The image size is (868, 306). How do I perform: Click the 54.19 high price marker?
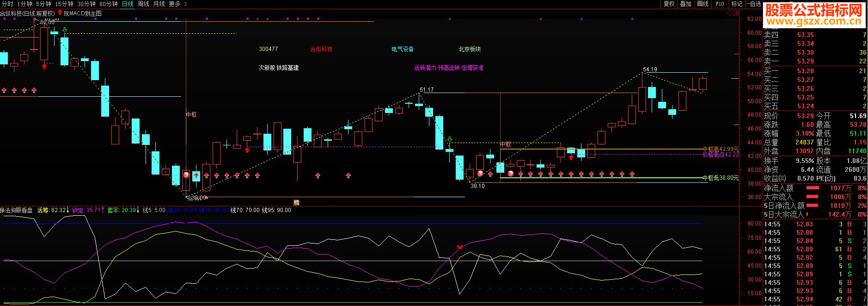(650, 69)
